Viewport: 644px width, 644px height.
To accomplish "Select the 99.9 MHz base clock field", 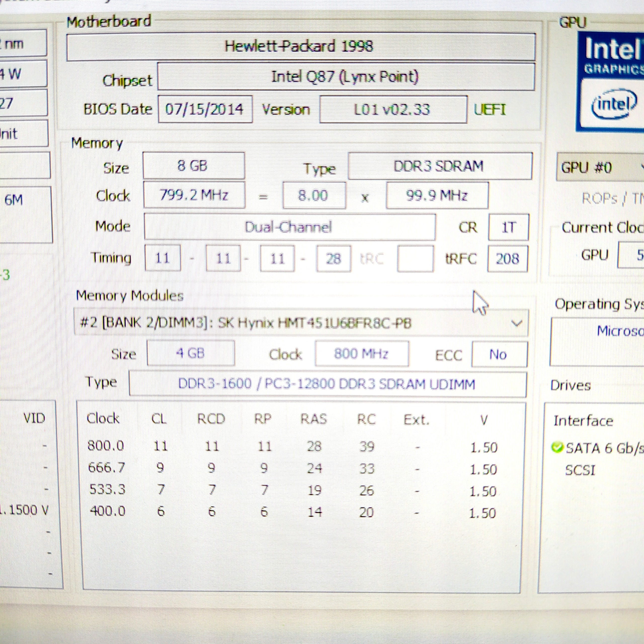I will (x=437, y=195).
